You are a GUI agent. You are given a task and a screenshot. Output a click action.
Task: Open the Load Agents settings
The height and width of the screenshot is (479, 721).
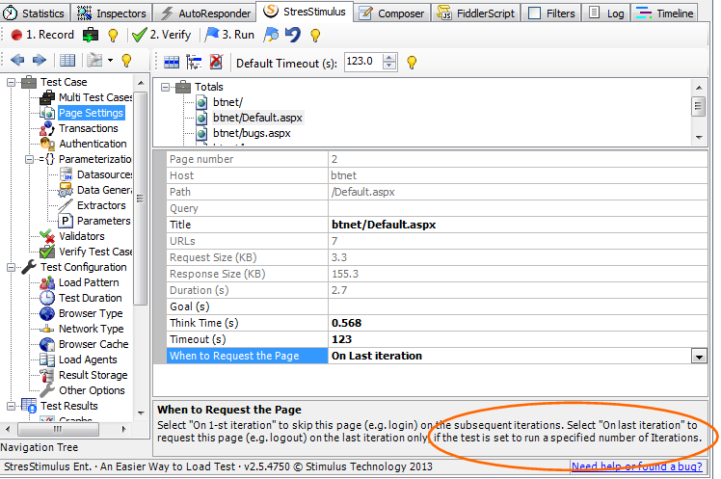pyautogui.click(x=88, y=360)
